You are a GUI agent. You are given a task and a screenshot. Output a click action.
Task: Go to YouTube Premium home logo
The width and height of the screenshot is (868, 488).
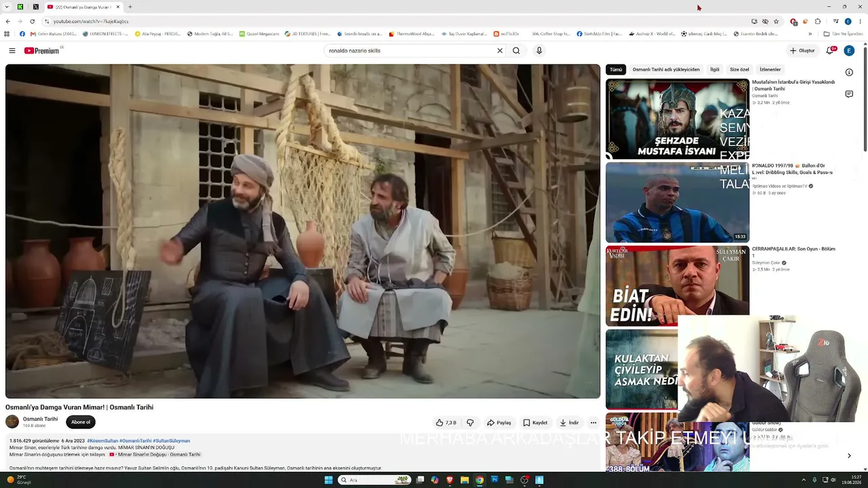point(42,51)
